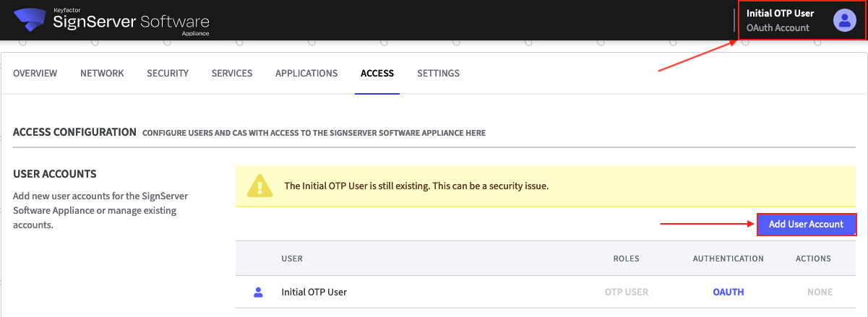Open the Network tab

[x=102, y=74]
